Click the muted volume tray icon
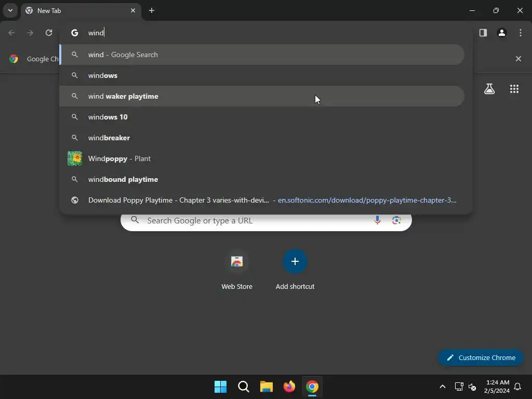This screenshot has height=399, width=532. (x=472, y=387)
